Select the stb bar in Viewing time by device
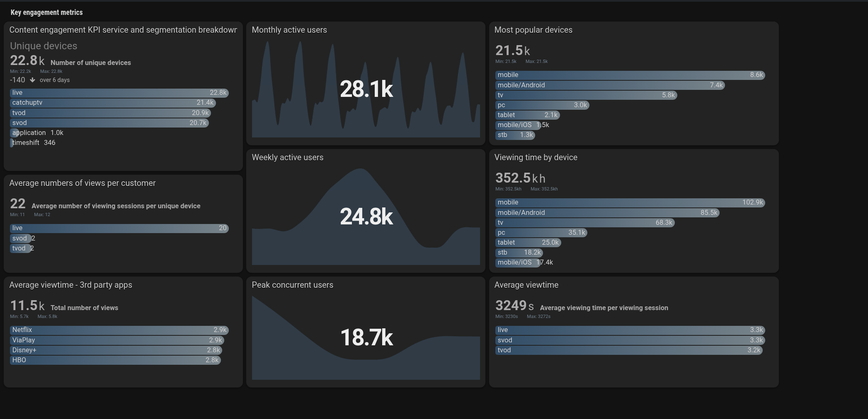 pos(519,253)
